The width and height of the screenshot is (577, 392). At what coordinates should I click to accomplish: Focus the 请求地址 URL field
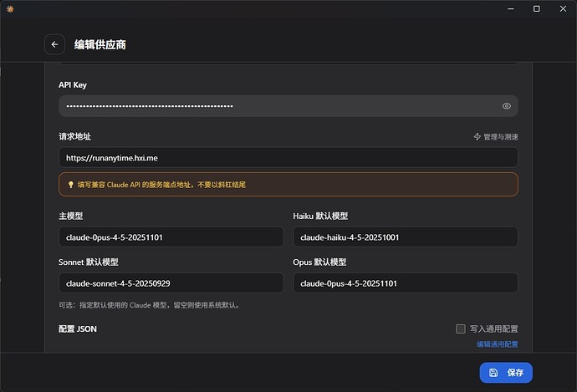point(288,158)
